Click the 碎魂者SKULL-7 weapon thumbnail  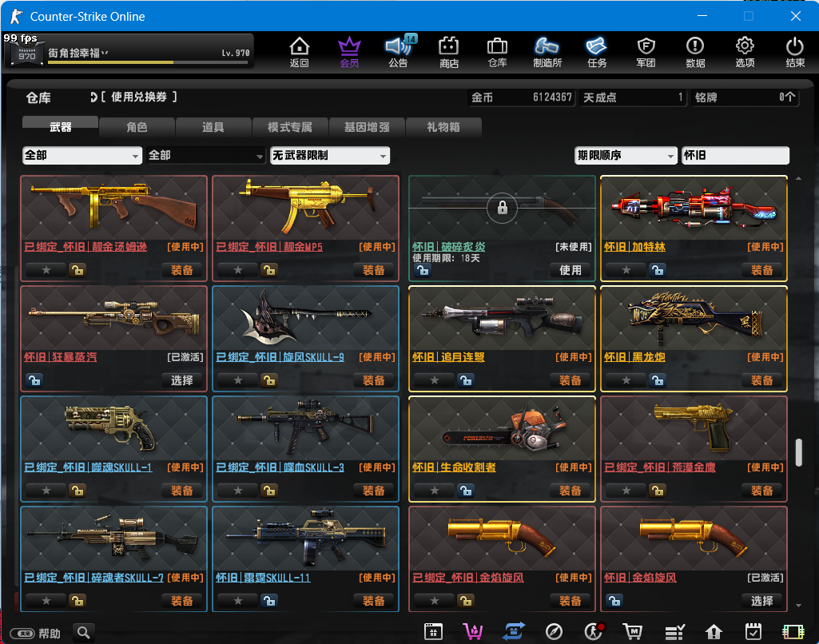114,538
